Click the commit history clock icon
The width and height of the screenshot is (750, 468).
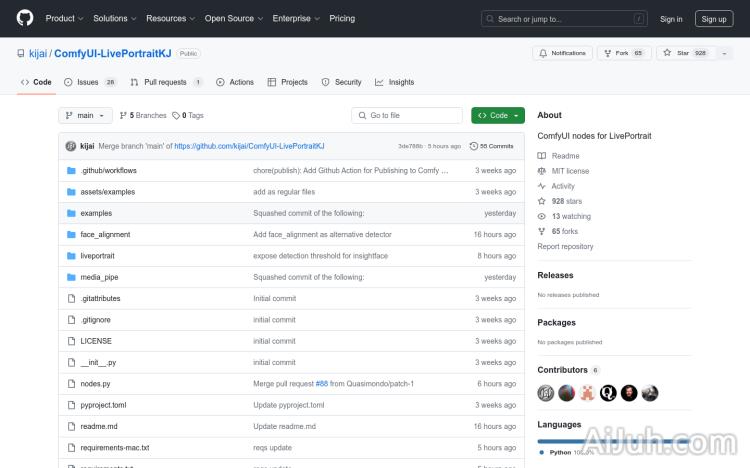click(474, 146)
